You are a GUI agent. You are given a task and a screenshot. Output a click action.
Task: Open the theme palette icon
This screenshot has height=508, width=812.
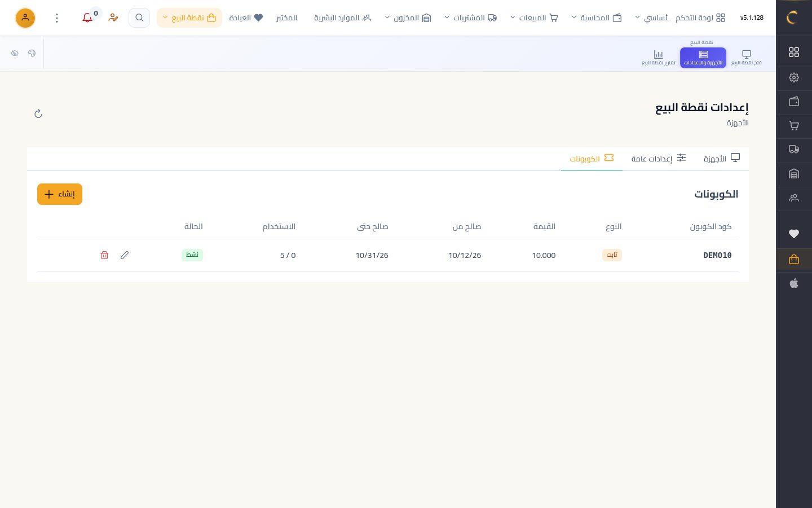point(32,53)
